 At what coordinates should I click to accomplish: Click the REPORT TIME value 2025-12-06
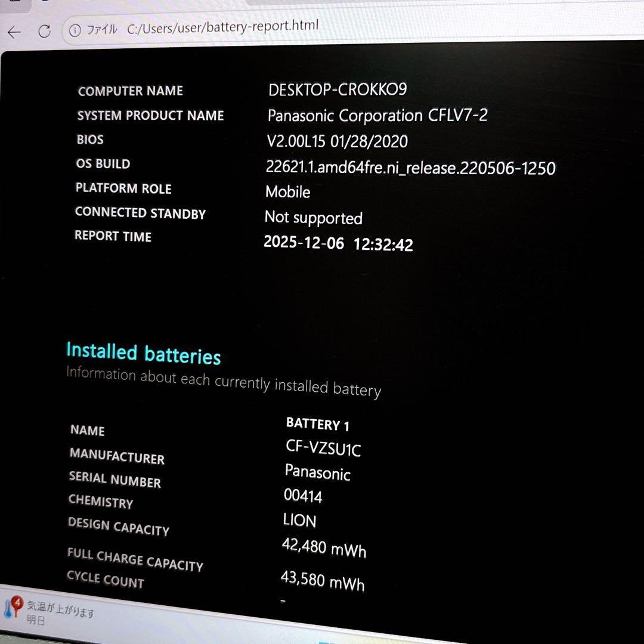coord(305,243)
